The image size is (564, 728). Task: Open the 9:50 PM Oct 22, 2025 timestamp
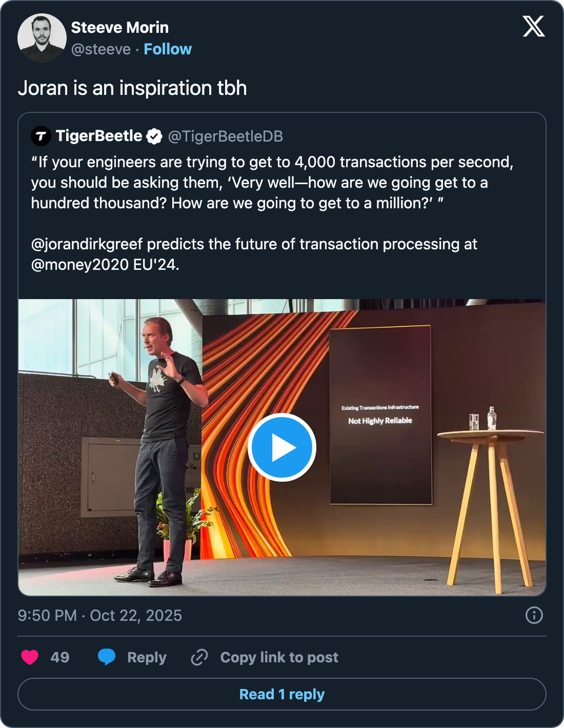click(x=100, y=616)
